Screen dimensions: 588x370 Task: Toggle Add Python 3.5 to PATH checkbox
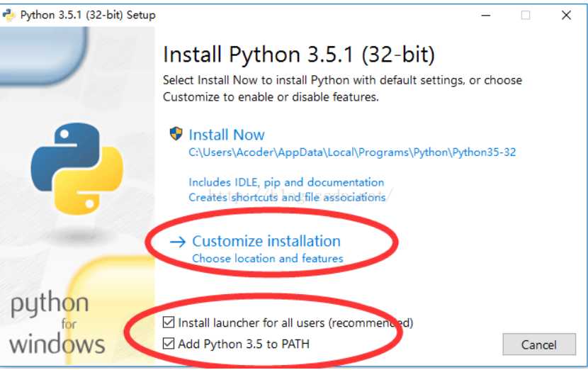pos(169,343)
